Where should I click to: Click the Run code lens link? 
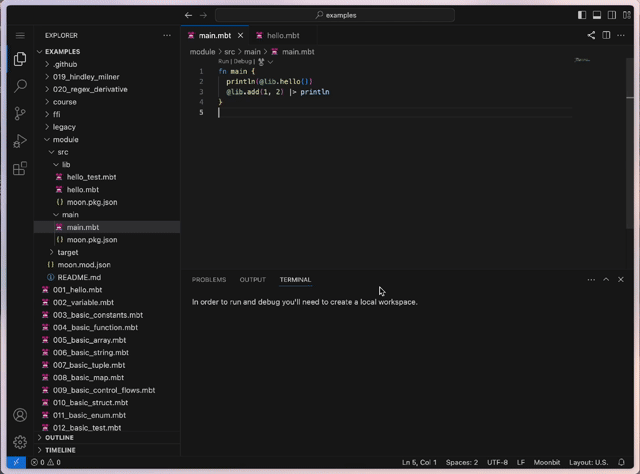click(223, 62)
